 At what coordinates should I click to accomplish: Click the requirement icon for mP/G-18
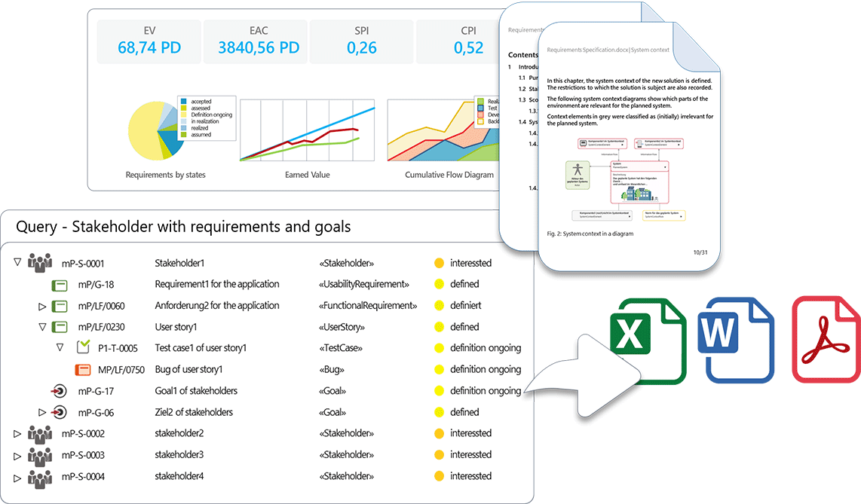pyautogui.click(x=60, y=285)
